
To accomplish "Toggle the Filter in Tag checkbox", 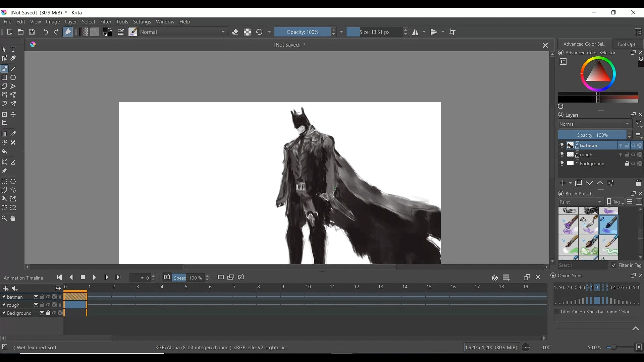I will coord(613,265).
